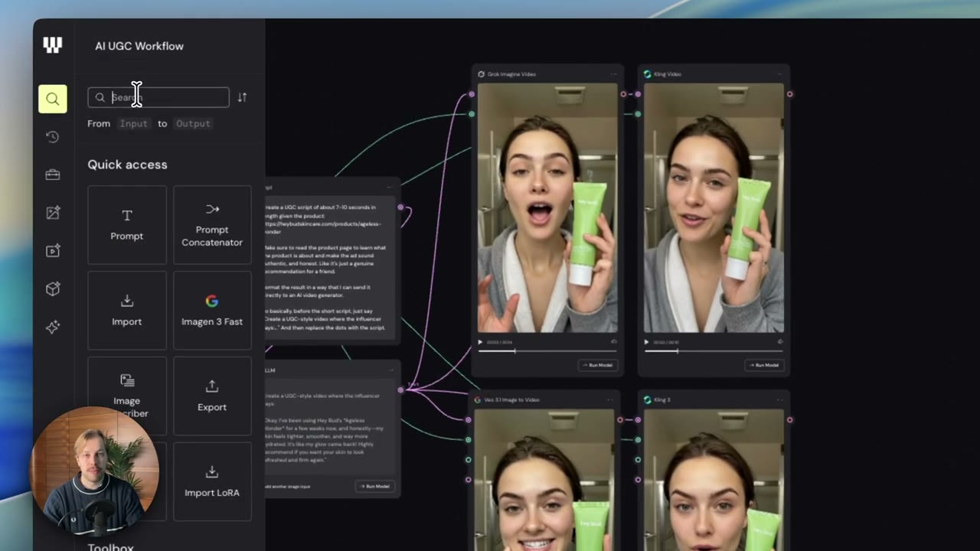The height and width of the screenshot is (551, 980).
Task: Click the Prompt node script text area
Action: pos(329,268)
